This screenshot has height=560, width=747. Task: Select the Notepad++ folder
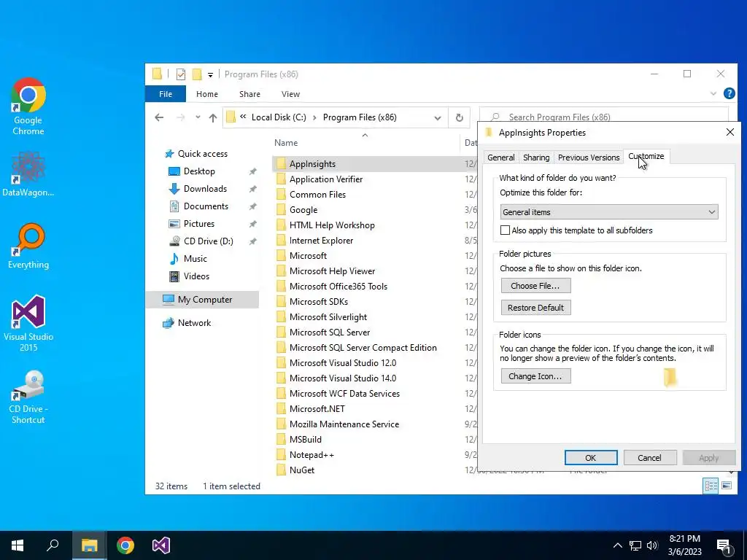(x=311, y=455)
